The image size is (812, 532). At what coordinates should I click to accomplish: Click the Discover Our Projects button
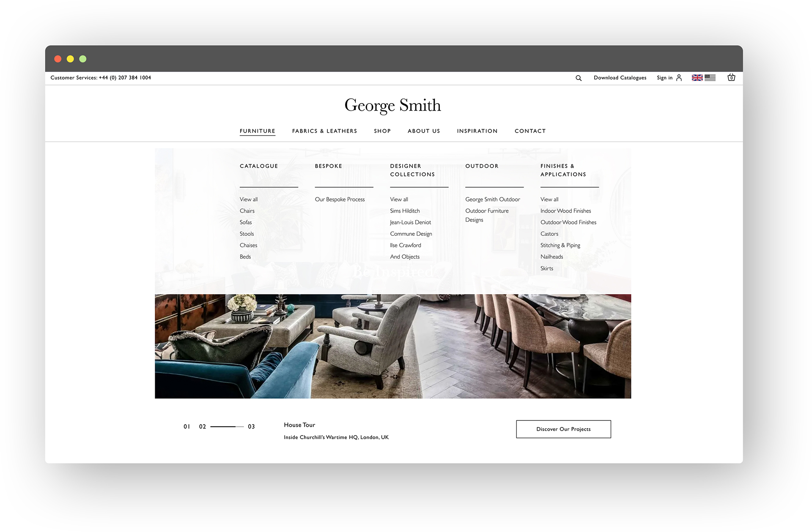[563, 429]
